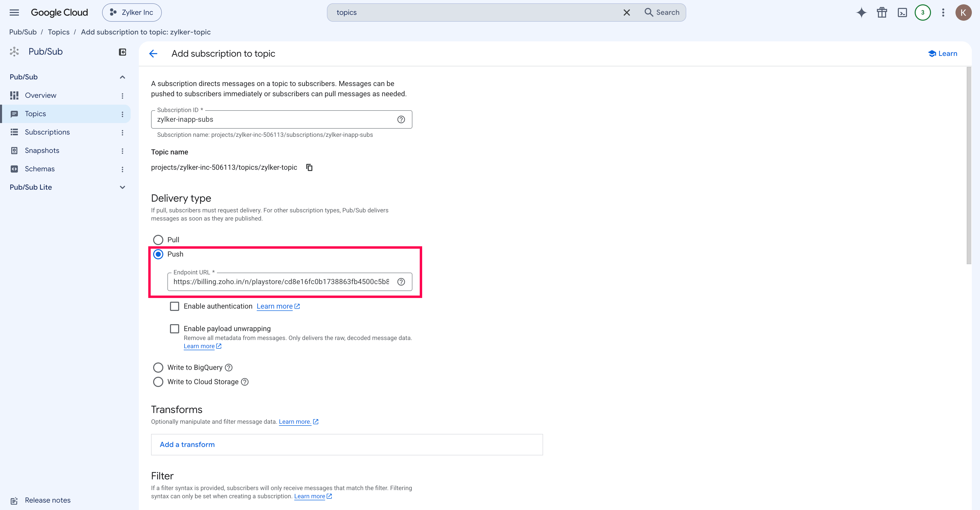
Task: Select Write to Cloud Storage delivery type
Action: [158, 382]
